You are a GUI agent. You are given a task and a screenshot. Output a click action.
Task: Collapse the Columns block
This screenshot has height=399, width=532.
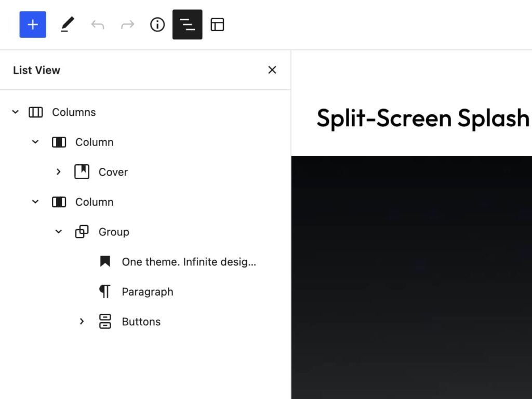point(15,112)
